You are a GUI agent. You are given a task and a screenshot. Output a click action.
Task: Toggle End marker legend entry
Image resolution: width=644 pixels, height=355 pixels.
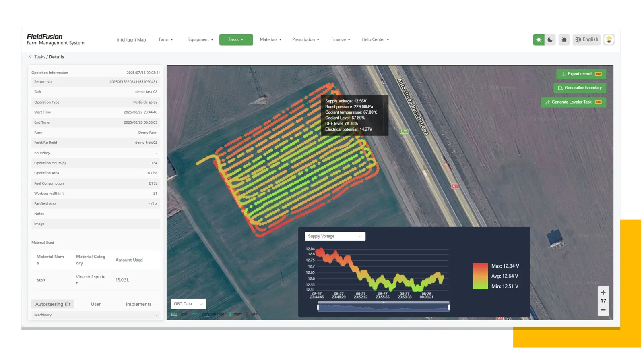(252, 314)
